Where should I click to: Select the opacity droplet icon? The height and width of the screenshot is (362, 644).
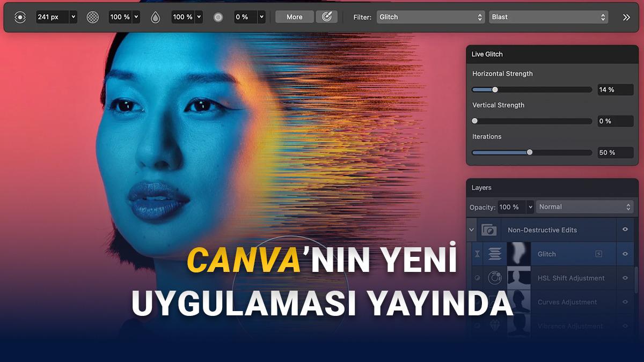(155, 17)
